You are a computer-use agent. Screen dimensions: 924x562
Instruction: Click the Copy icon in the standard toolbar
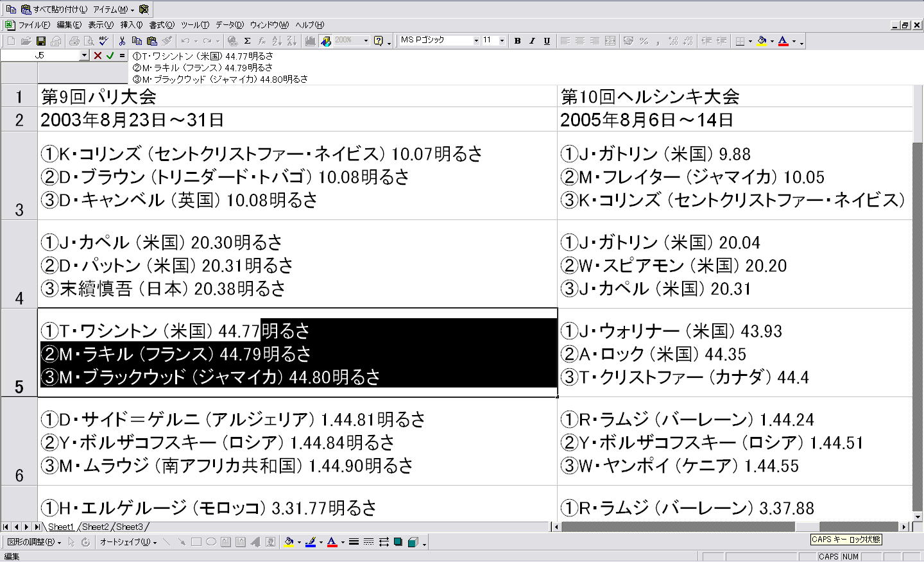click(x=137, y=41)
